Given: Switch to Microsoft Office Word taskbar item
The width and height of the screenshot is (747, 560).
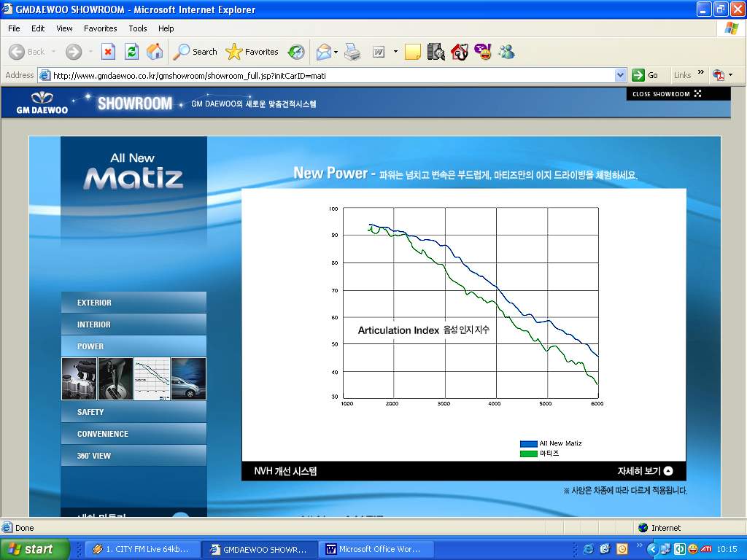Looking at the screenshot, I should pyautogui.click(x=376, y=549).
